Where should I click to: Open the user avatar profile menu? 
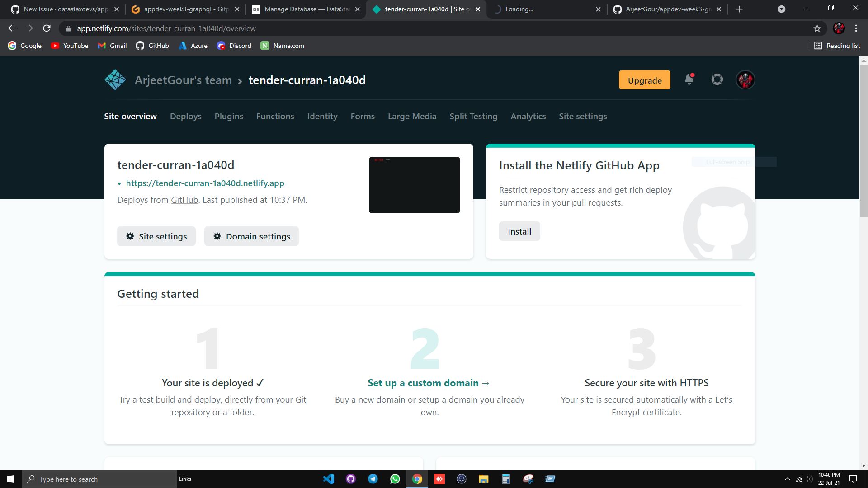[745, 80]
